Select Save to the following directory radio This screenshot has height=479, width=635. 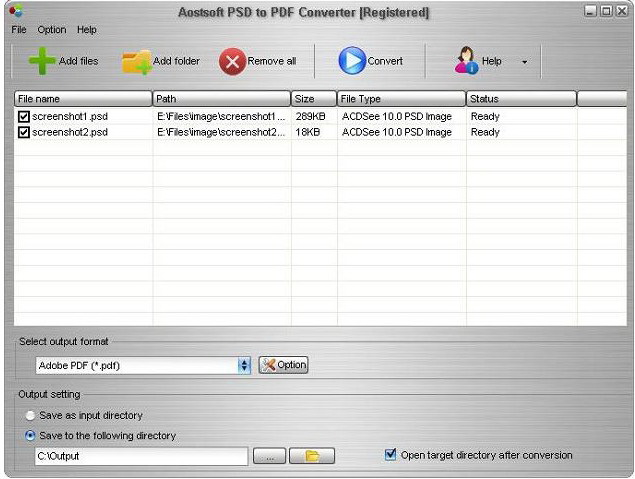click(30, 436)
